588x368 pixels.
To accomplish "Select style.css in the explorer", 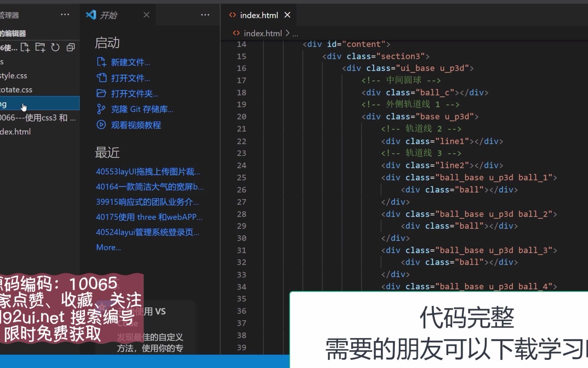I will (x=40, y=76).
